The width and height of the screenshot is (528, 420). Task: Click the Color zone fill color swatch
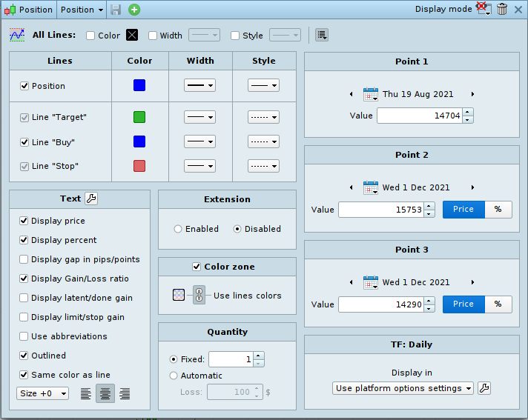click(x=179, y=295)
